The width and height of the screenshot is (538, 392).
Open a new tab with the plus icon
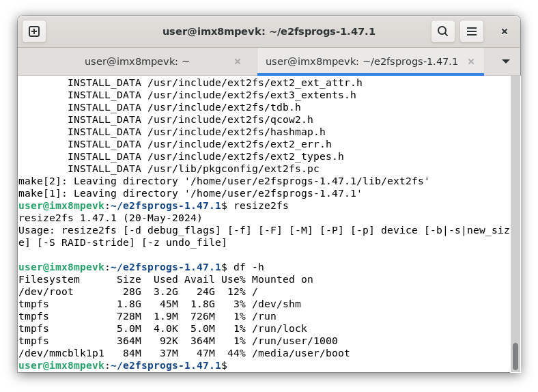click(34, 31)
